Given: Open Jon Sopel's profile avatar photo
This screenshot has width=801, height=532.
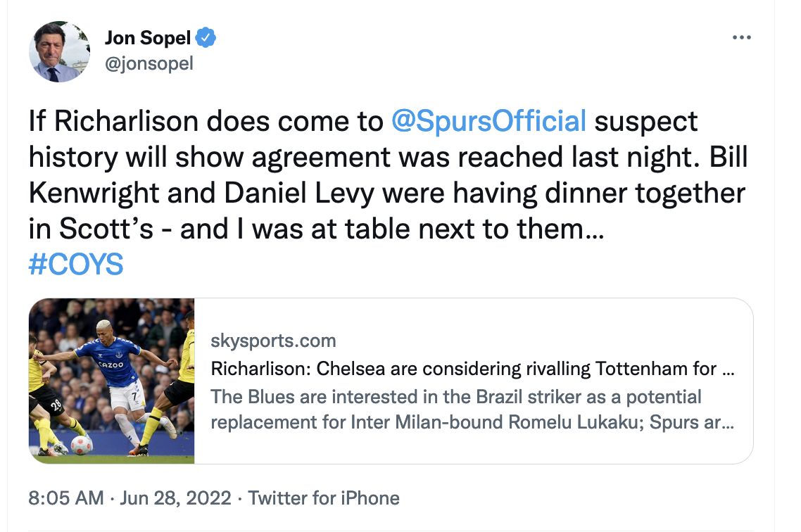Looking at the screenshot, I should coord(59,51).
